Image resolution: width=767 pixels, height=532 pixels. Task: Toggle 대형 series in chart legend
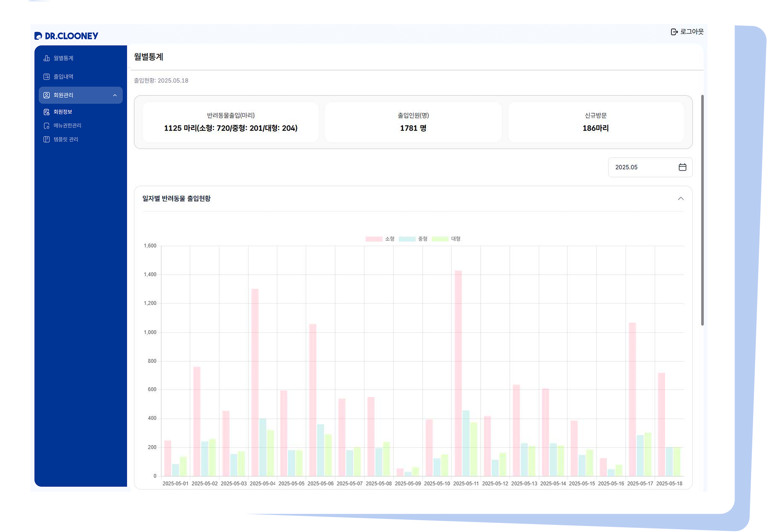(x=440, y=239)
